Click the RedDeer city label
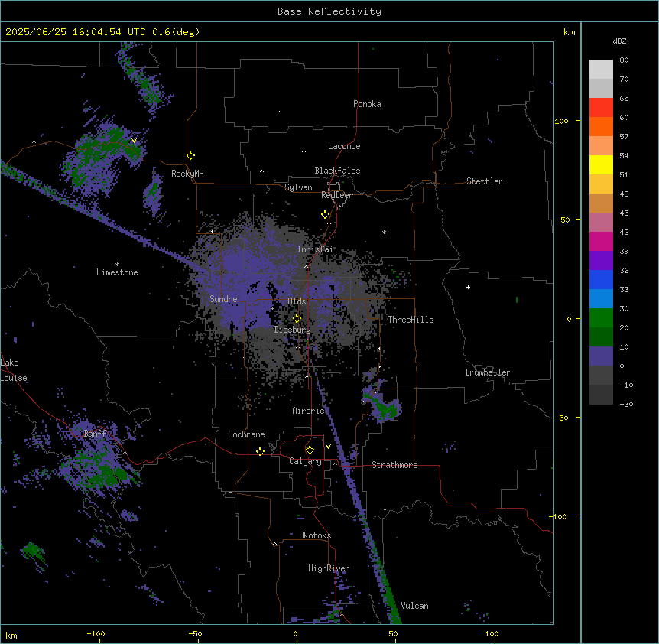Screen dimensions: 659x644 tap(336, 195)
